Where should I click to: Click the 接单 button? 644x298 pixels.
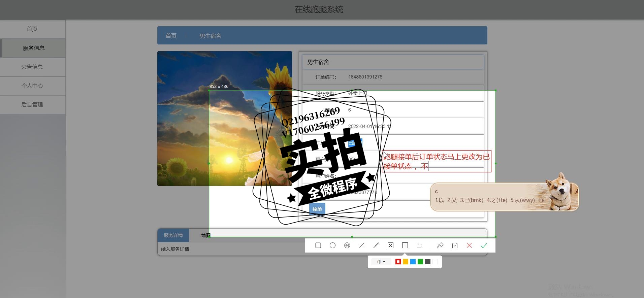click(x=317, y=209)
